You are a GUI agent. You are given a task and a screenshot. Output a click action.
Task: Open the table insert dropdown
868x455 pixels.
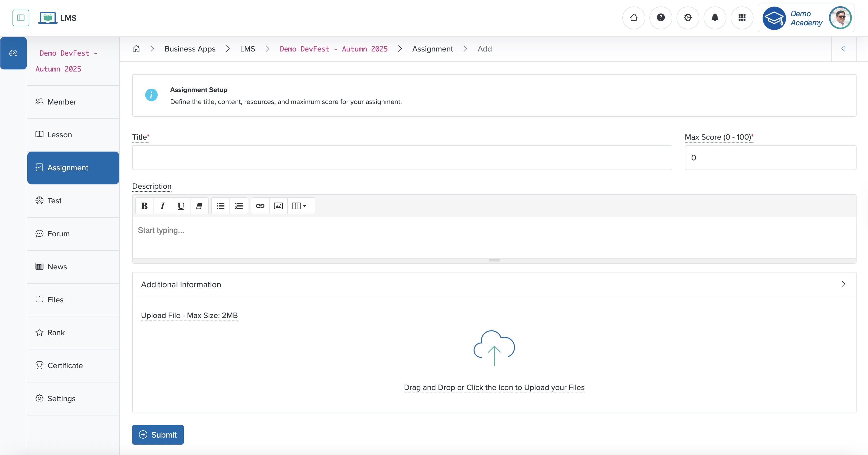(x=300, y=206)
